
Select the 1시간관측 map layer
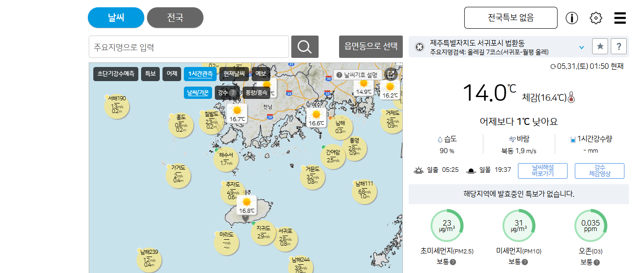200,74
